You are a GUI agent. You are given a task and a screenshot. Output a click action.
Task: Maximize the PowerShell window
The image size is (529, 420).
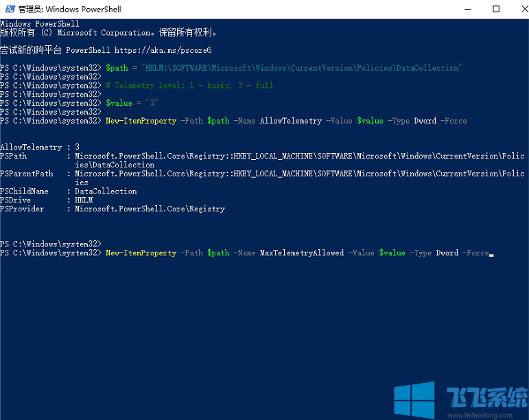click(x=496, y=9)
